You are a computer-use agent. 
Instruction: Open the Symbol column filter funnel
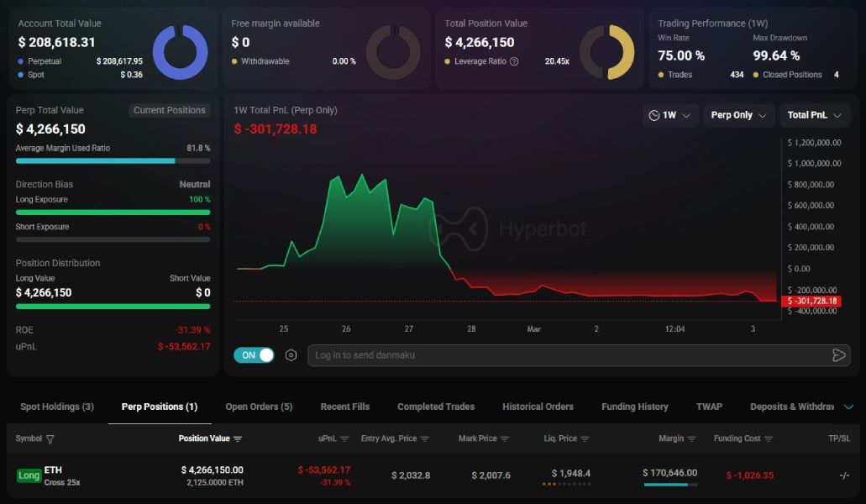point(50,438)
